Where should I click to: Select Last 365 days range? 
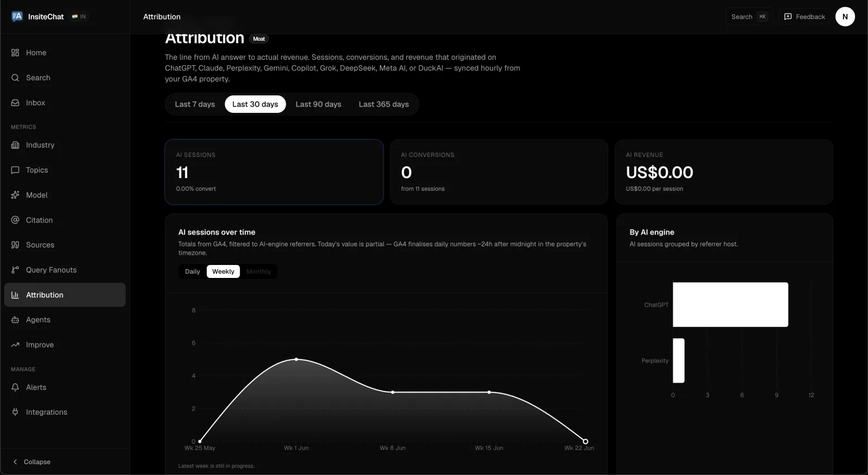pos(384,104)
